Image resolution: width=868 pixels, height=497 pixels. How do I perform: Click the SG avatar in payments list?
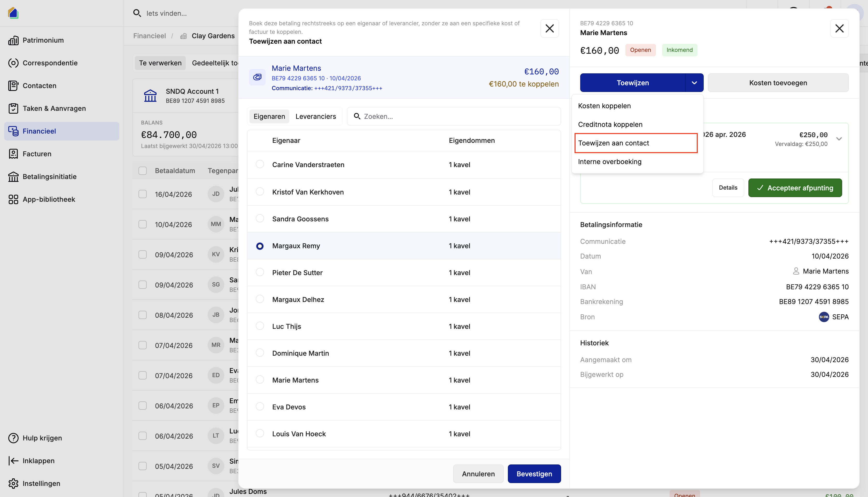[216, 284]
